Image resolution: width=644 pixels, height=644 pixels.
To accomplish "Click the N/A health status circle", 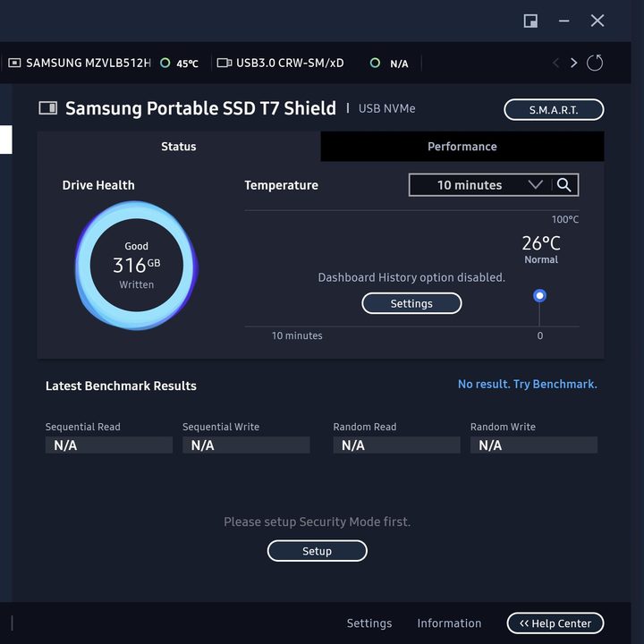I will pyautogui.click(x=375, y=63).
